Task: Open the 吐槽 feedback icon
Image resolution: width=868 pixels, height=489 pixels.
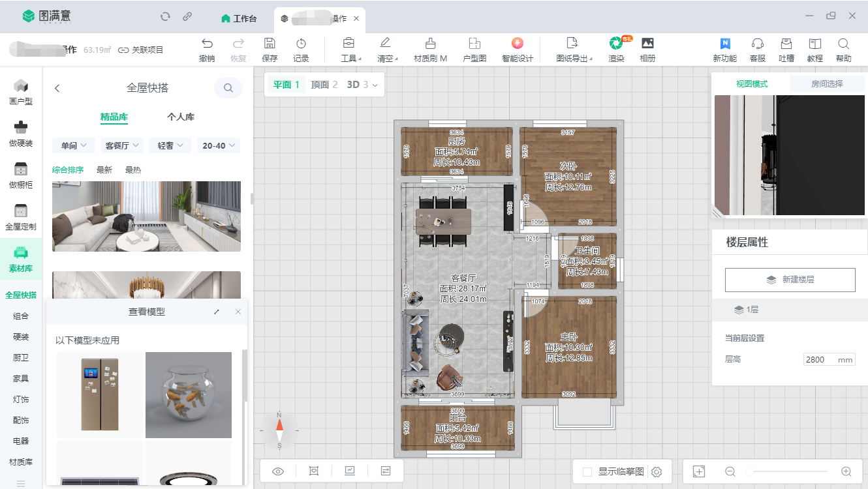Action: (786, 44)
